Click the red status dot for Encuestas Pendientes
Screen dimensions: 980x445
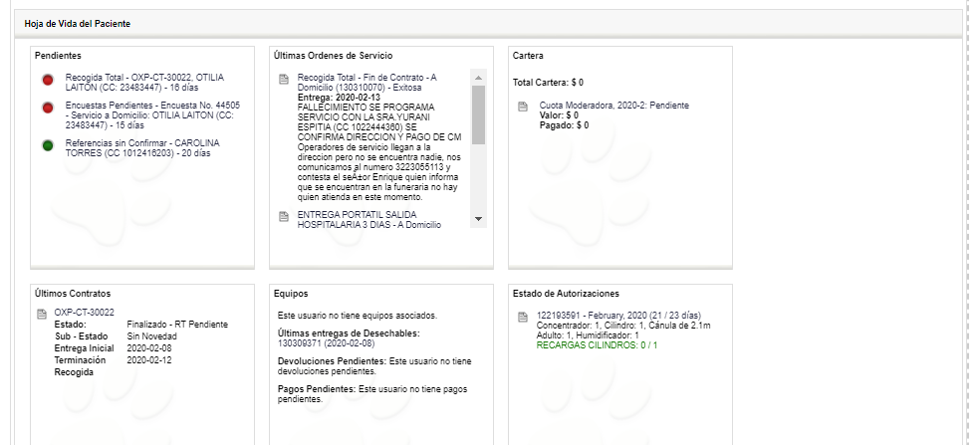point(48,109)
